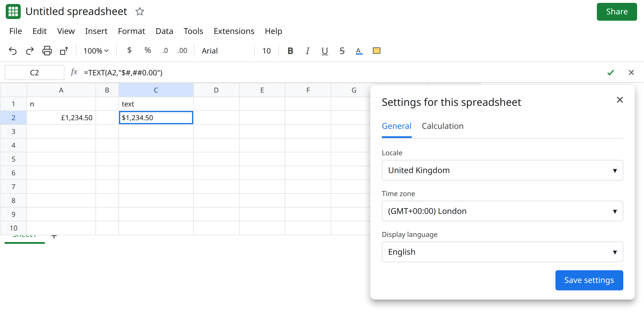Cancel formula edit with X icon
Viewport: 644px width, 322px height.
coord(631,72)
